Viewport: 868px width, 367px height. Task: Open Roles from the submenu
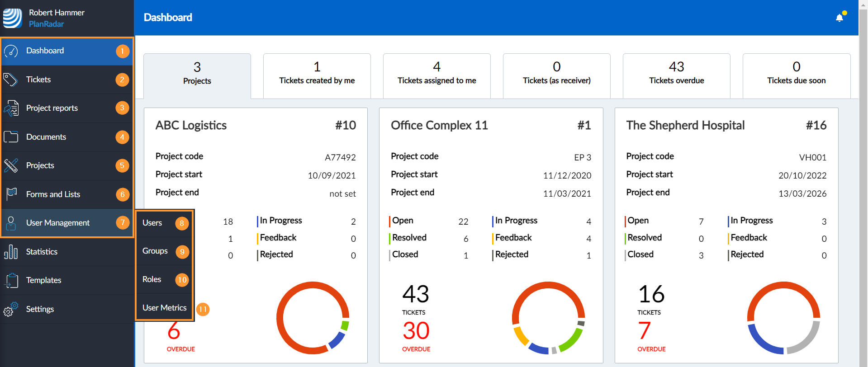(152, 279)
